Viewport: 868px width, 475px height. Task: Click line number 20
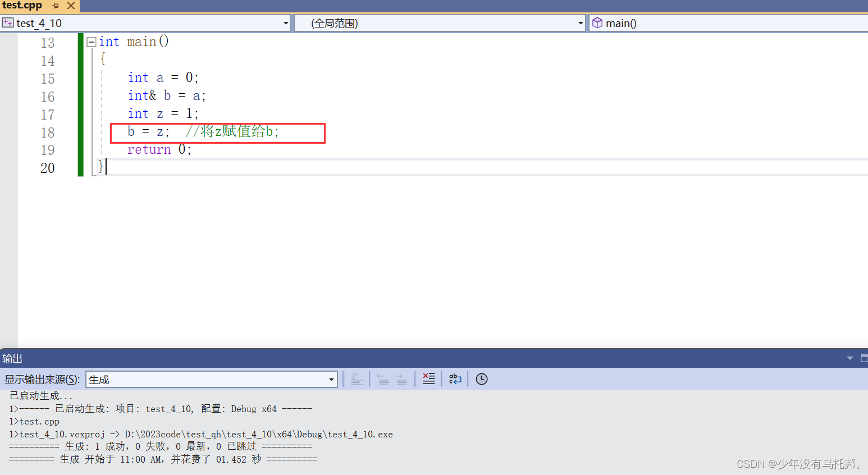coord(48,168)
